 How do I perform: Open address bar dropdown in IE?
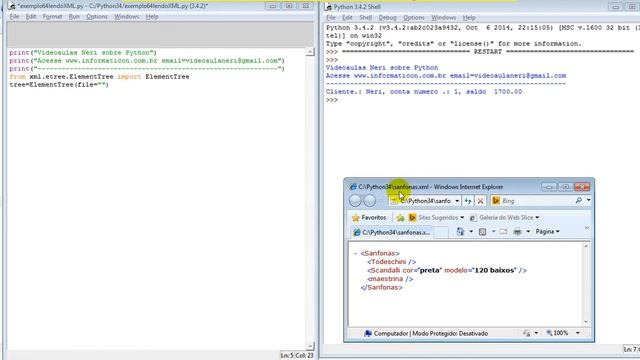coord(457,201)
